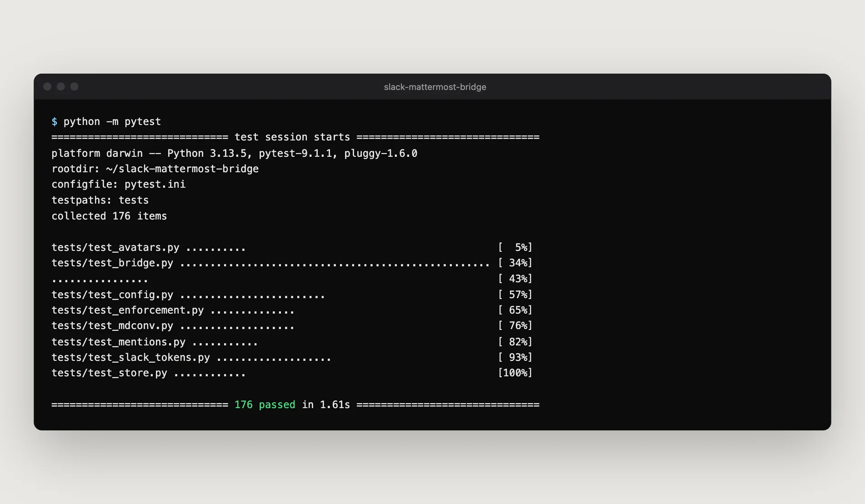Click the tests/test_mentions.py file name
The width and height of the screenshot is (865, 504).
point(119,342)
